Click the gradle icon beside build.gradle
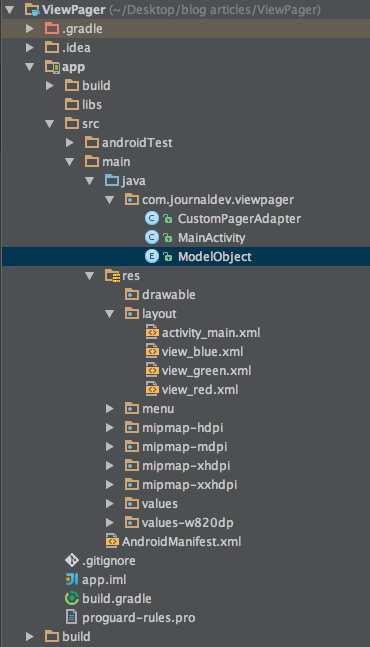Viewport: 370px width, 647px height. (72, 598)
